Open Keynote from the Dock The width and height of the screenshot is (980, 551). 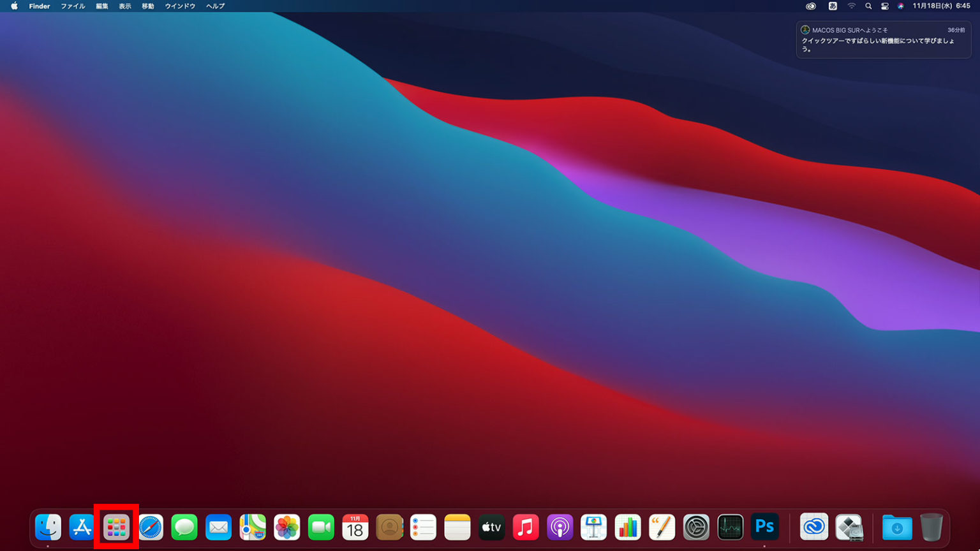point(594,527)
